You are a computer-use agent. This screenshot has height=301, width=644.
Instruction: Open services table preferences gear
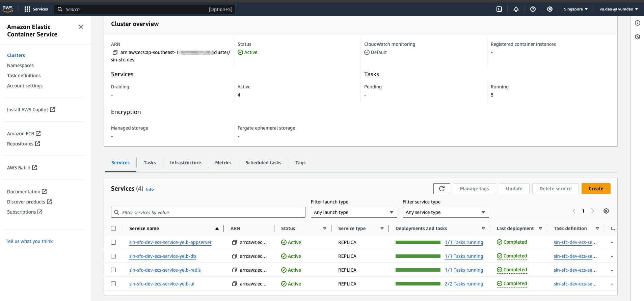click(x=606, y=211)
